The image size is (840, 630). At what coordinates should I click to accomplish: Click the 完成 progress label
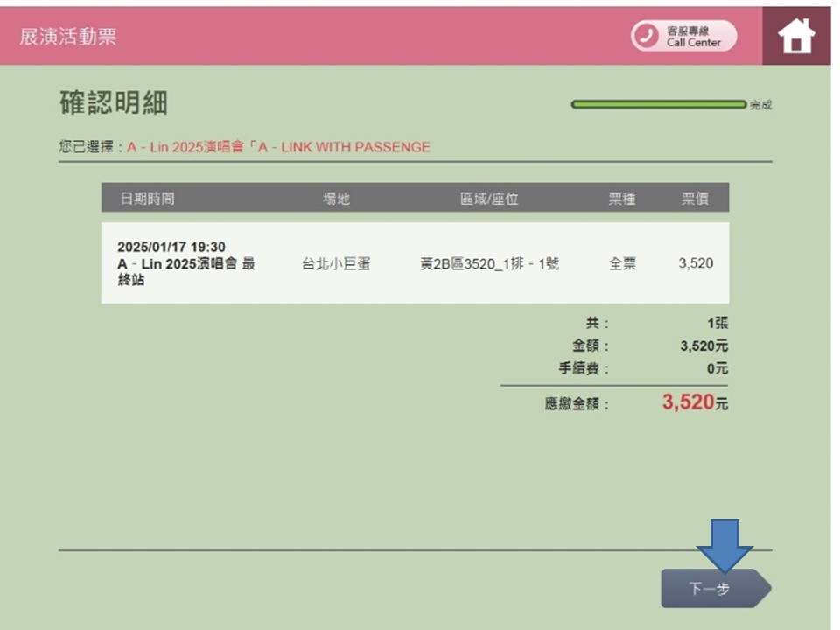coord(760,105)
